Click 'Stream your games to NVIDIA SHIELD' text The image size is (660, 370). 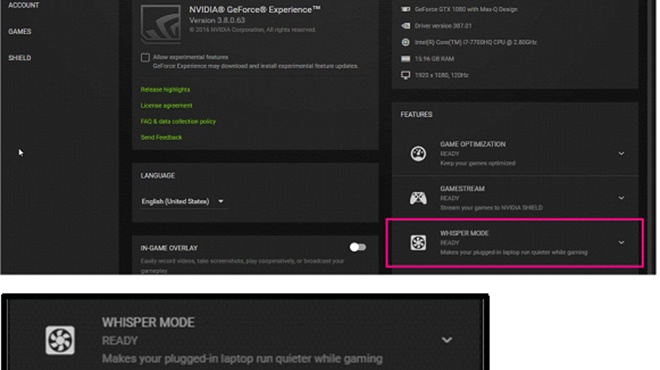click(x=491, y=208)
